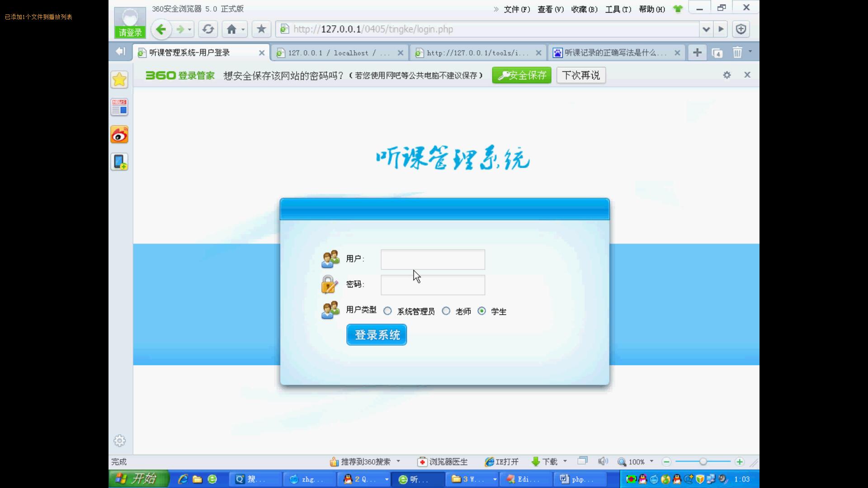
Task: Select the 系统管理员 radio button
Action: [387, 311]
